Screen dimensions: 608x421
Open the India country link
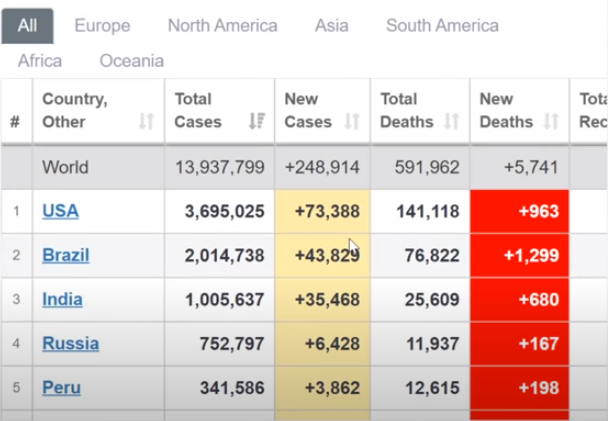(62, 300)
